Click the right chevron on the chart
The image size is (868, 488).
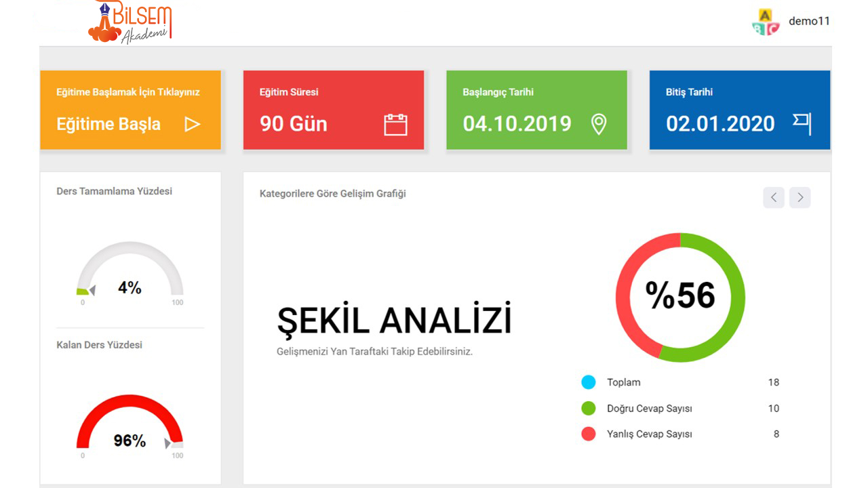click(x=800, y=197)
